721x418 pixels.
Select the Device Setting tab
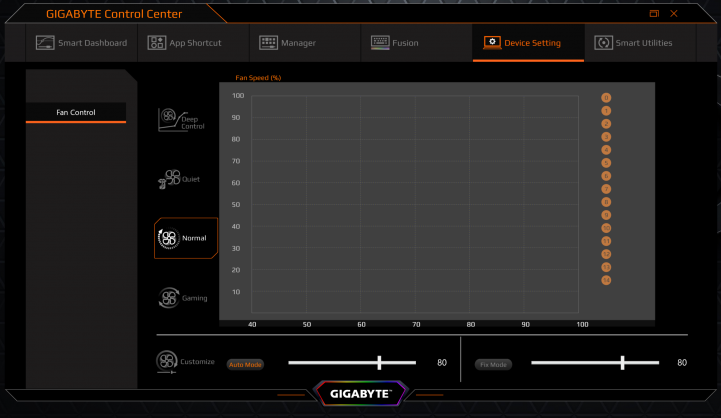pos(528,43)
